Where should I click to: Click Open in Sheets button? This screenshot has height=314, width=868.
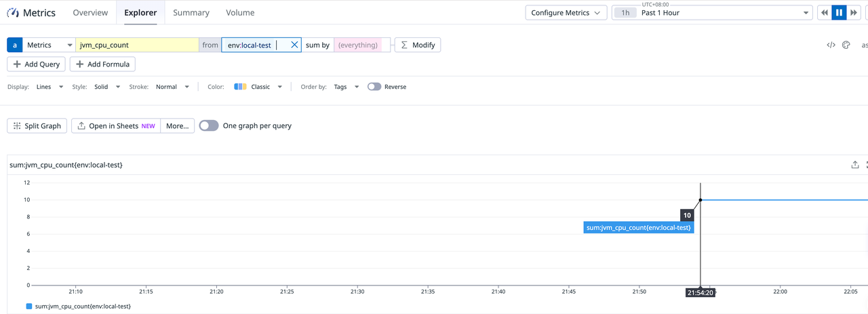click(116, 125)
